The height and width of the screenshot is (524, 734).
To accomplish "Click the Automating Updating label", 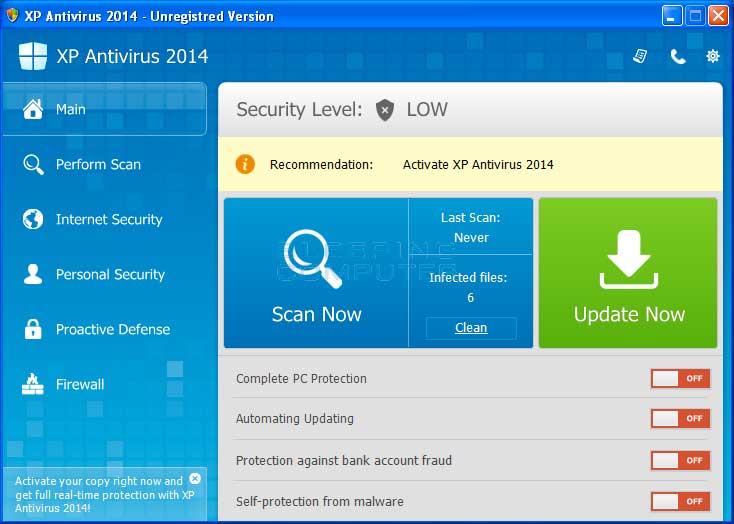I will point(294,419).
